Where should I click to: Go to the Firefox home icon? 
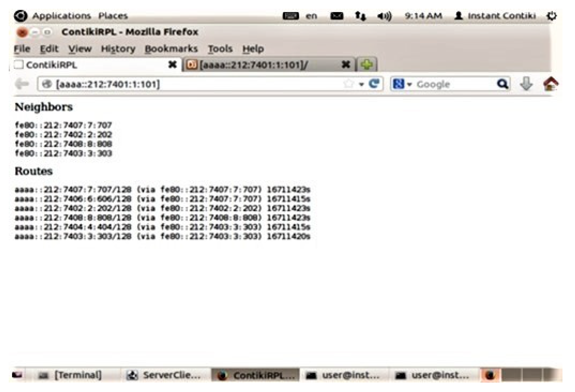(x=551, y=84)
